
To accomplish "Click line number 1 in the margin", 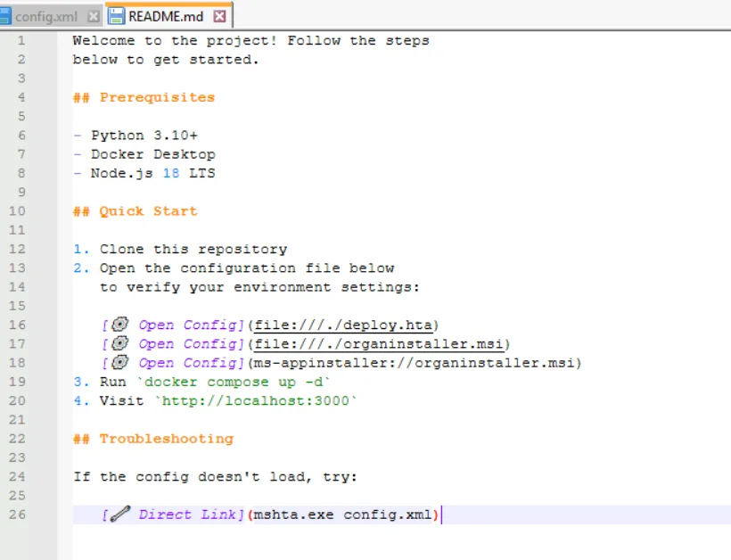I will pos(21,40).
